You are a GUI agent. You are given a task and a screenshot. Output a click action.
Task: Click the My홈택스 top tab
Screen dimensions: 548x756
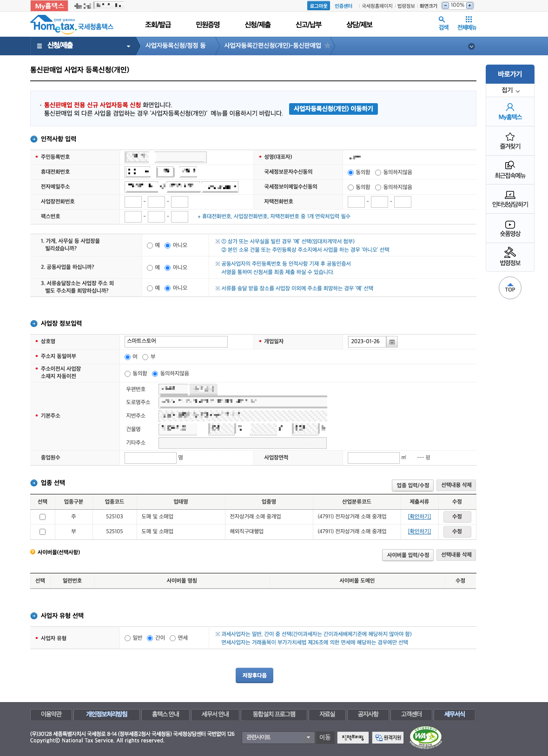[49, 6]
